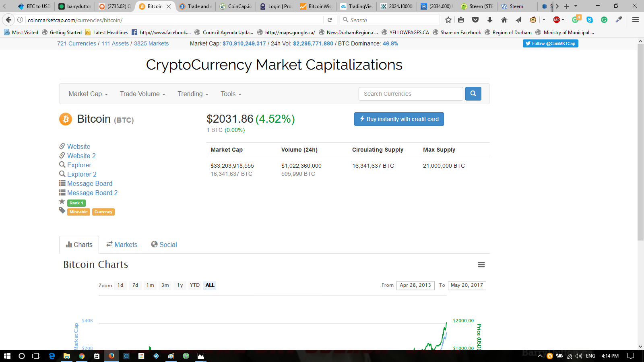This screenshot has width=644, height=362.
Task: Open the Bitcoin Website link
Action: (x=78, y=146)
